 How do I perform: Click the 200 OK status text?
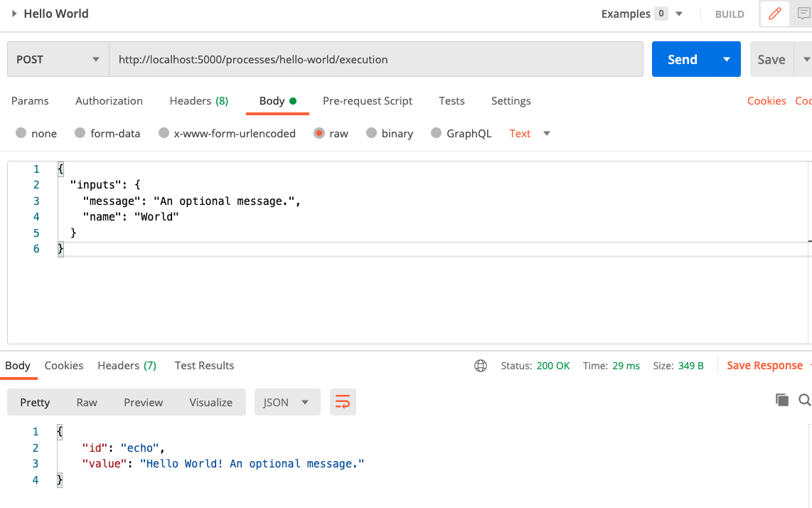coord(553,366)
